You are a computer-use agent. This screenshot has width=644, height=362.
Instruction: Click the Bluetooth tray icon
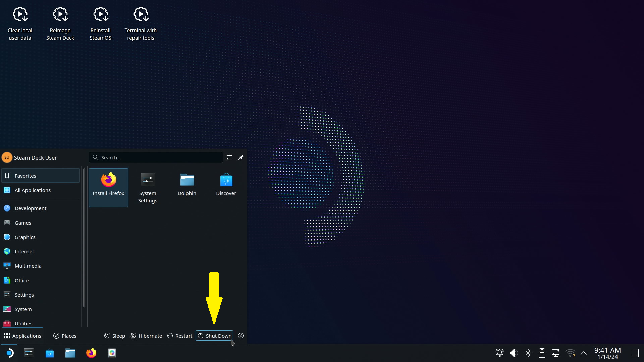[x=528, y=353]
